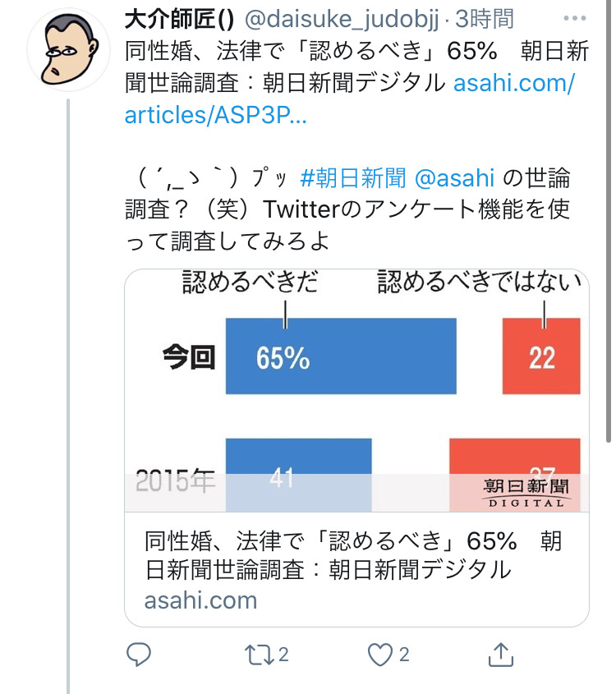Click asahi.com domain in card footer
616x694 pixels.
[200, 600]
